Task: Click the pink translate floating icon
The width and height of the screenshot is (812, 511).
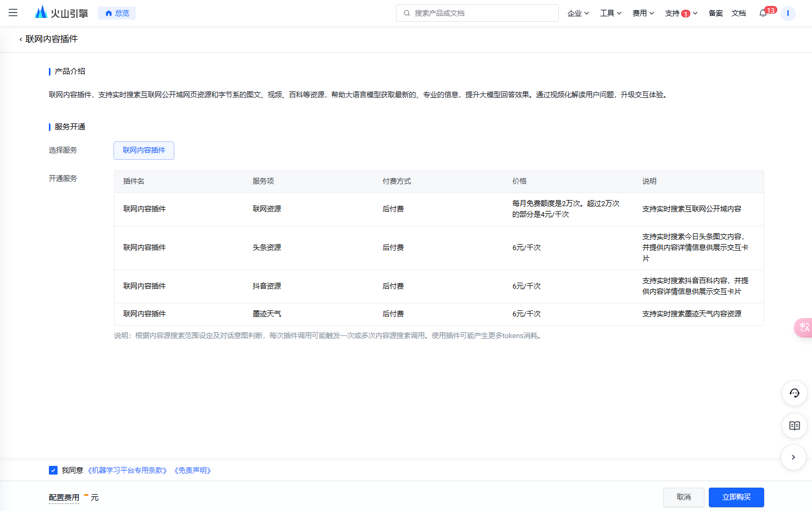Action: click(804, 327)
